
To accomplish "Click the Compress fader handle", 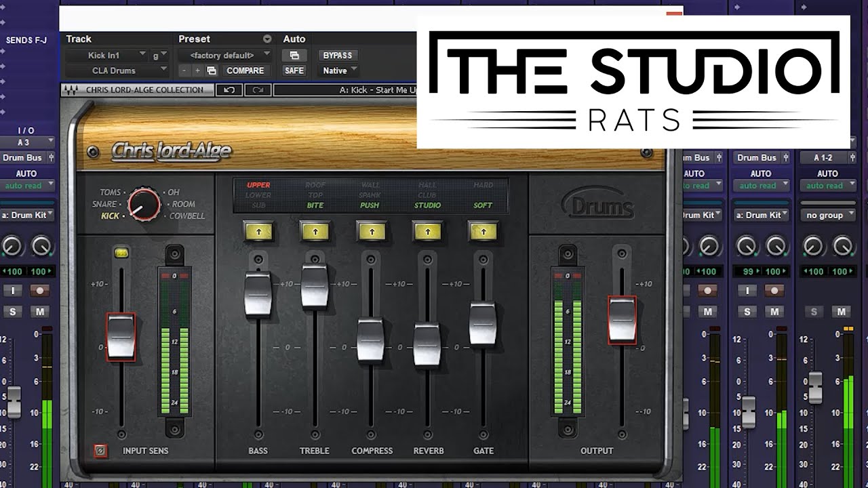I will coord(370,340).
